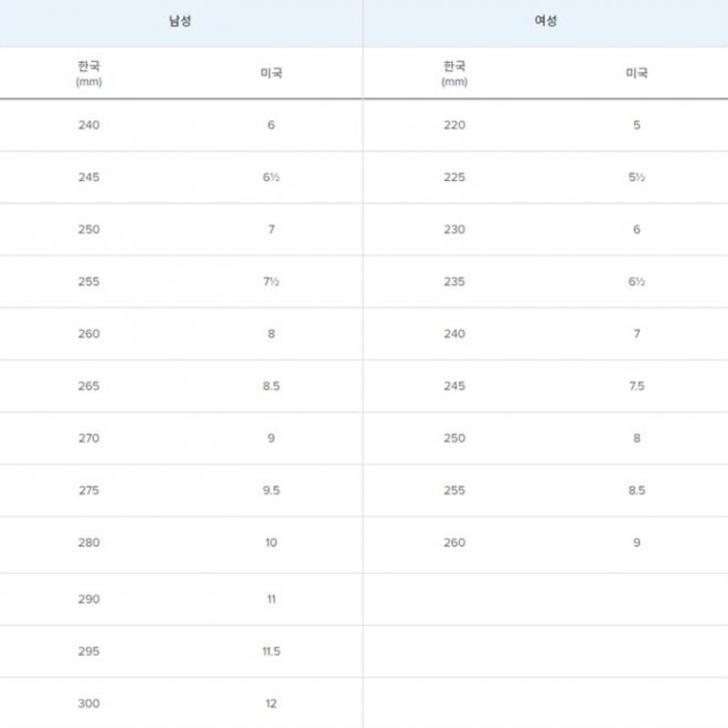Click the men's US size 7½ cell

click(x=271, y=282)
